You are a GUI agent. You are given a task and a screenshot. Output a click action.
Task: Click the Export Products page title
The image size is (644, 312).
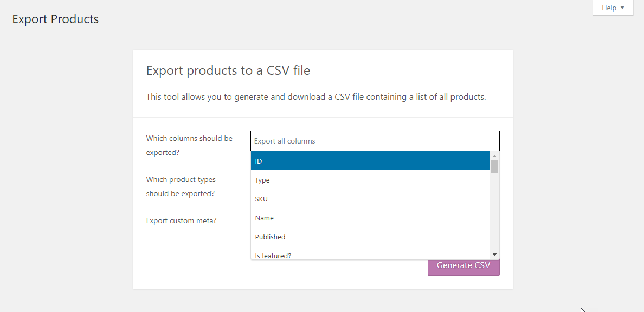pos(55,19)
